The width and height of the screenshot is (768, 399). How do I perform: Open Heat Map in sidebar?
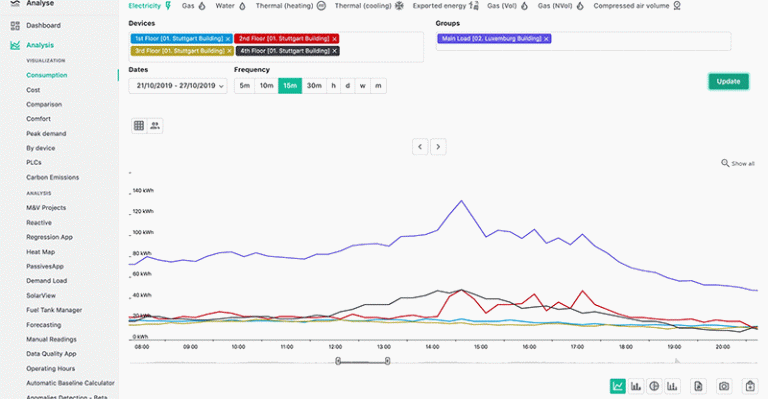(x=41, y=252)
